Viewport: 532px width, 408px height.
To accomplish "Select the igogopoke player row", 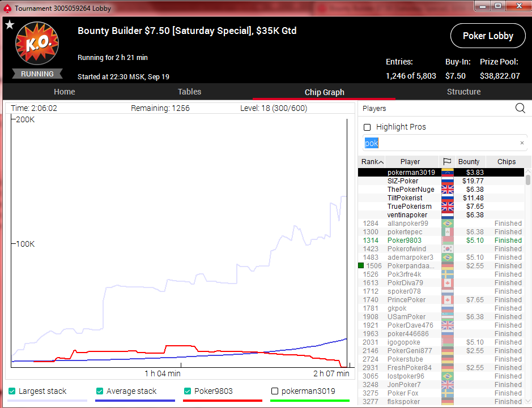I will 441,342.
